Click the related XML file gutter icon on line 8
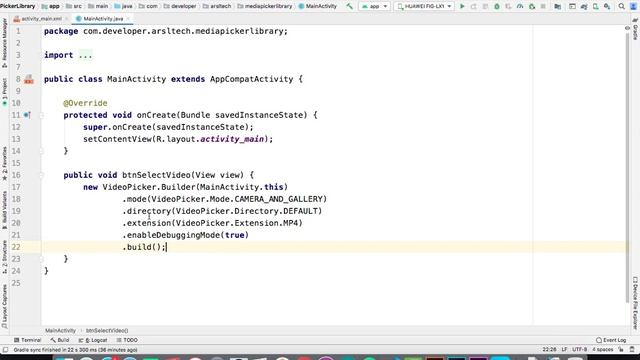This screenshot has width=640, height=360. (x=29, y=79)
